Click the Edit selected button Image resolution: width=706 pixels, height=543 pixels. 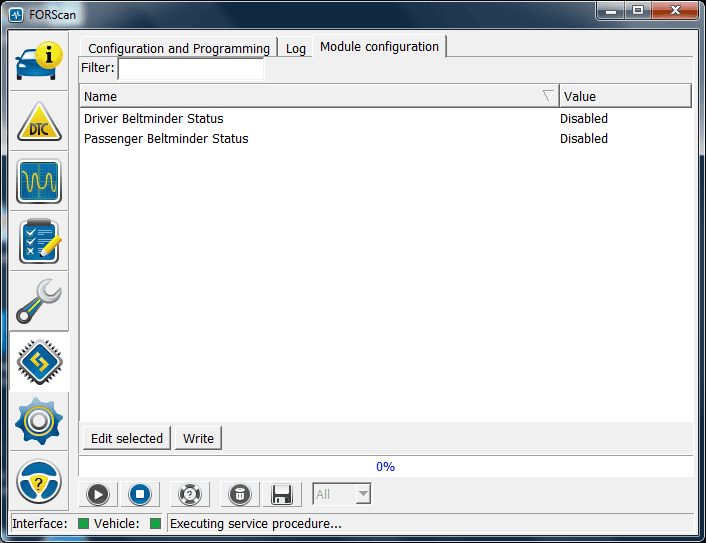[x=127, y=438]
